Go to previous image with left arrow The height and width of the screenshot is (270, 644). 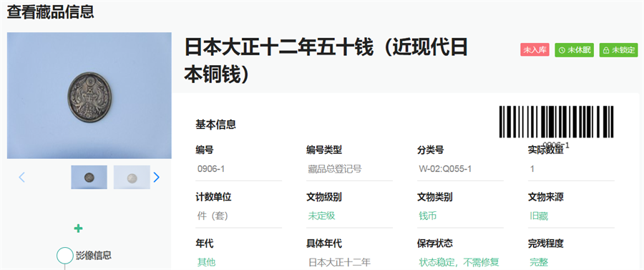coord(21,177)
